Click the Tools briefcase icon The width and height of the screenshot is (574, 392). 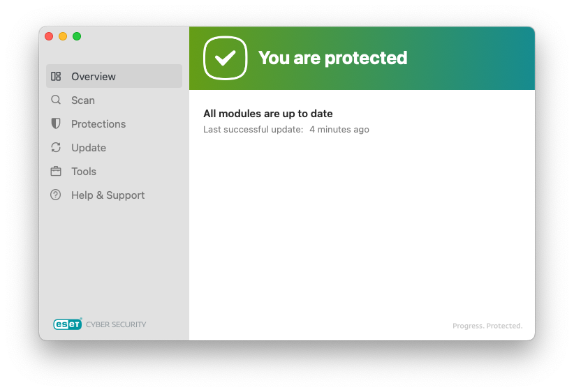56,172
